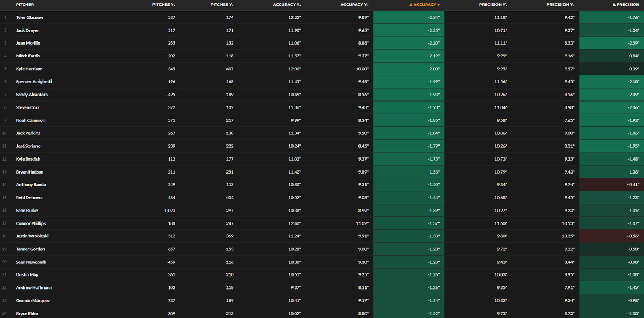Select pitcher Jack Perkins

pos(28,133)
